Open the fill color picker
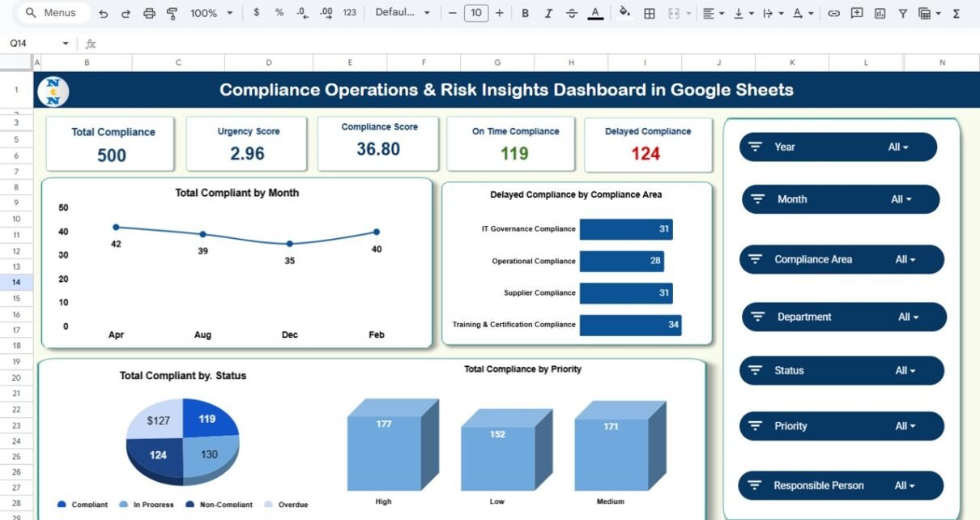Image resolution: width=980 pixels, height=520 pixels. [x=624, y=14]
